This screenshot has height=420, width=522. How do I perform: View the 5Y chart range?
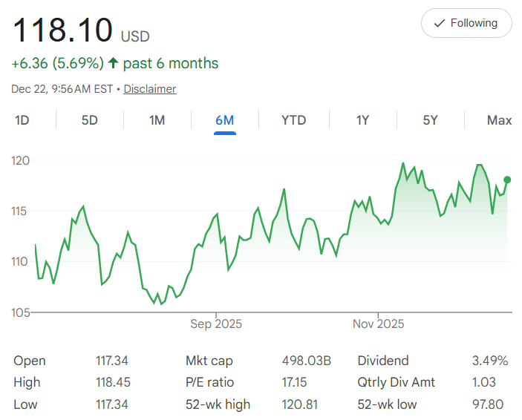(x=430, y=120)
